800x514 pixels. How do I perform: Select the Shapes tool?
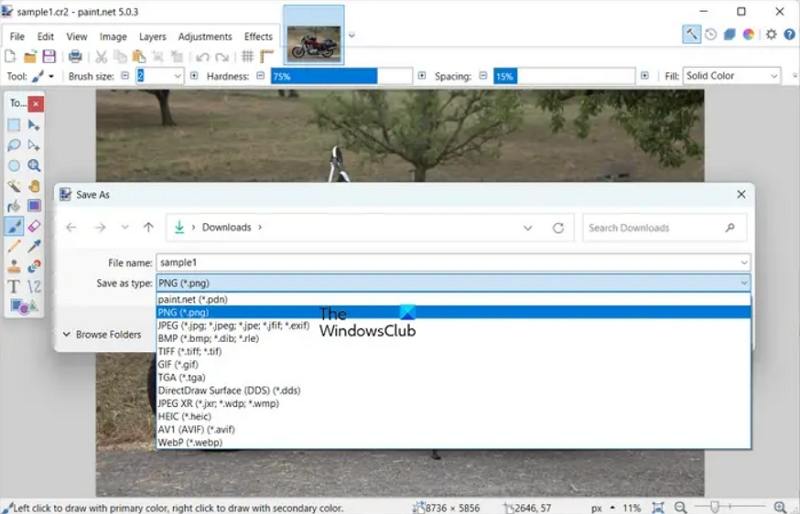click(x=23, y=306)
